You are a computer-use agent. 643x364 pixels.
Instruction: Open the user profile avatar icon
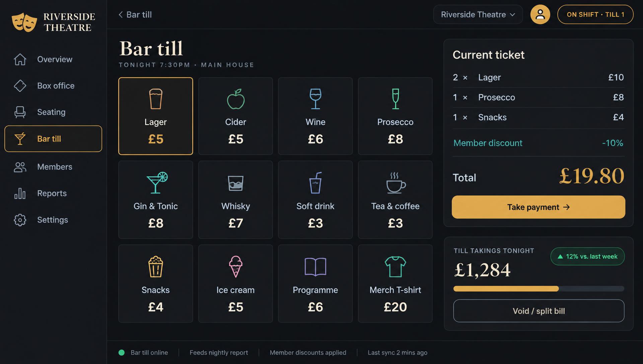point(540,14)
